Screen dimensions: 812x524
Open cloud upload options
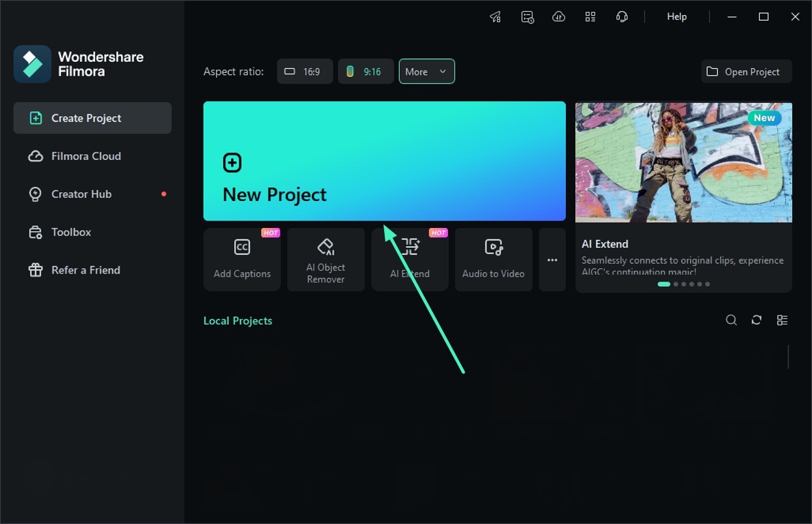(x=558, y=16)
